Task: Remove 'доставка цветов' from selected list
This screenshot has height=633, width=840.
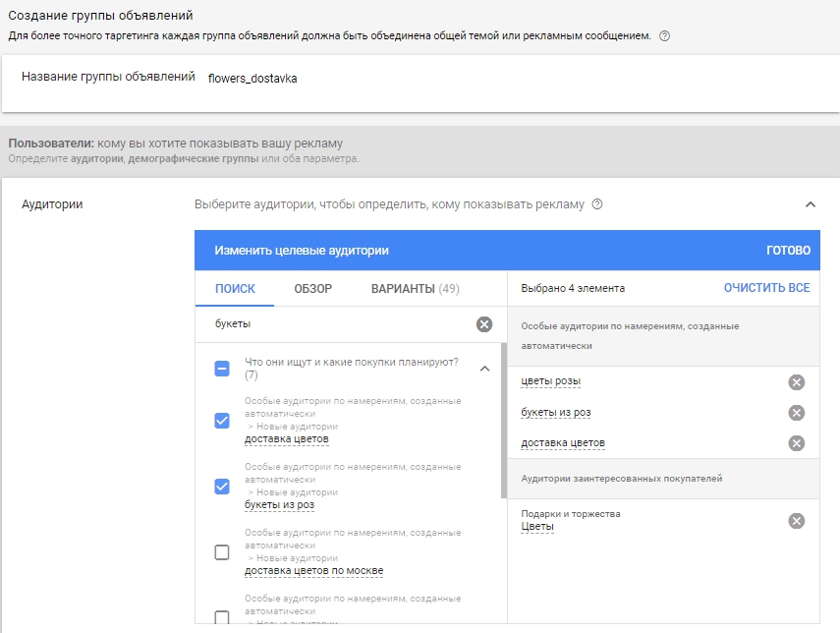Action: 796,443
